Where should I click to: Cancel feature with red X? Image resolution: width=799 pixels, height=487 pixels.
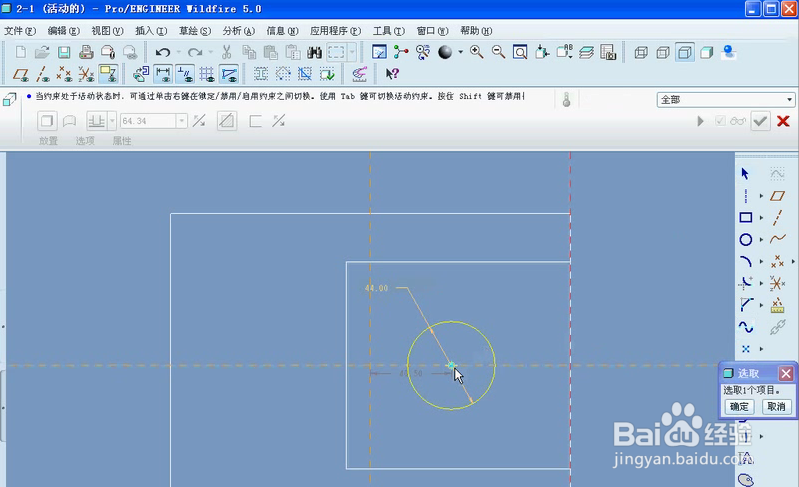(x=783, y=121)
